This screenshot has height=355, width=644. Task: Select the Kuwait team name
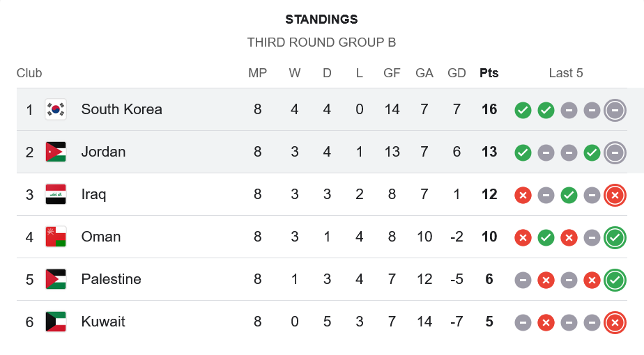pyautogui.click(x=103, y=322)
